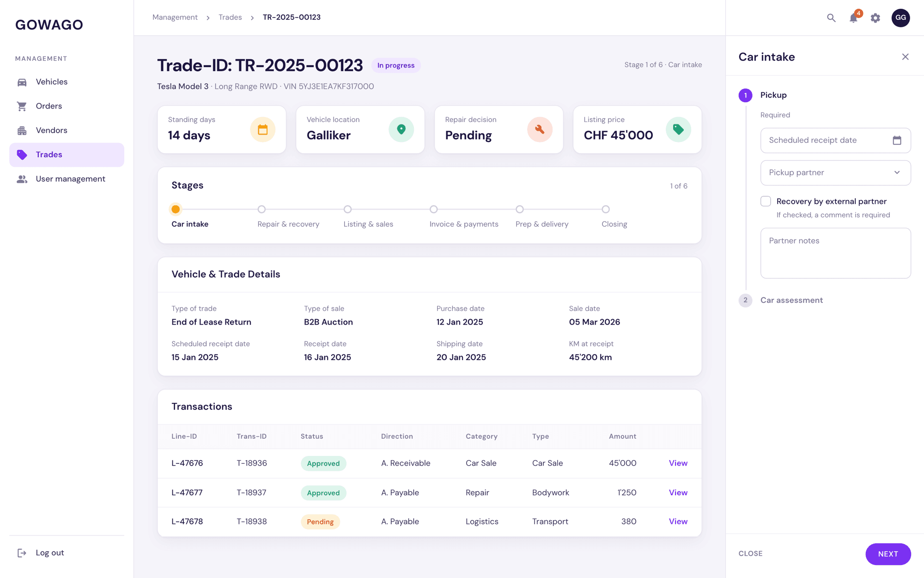Select the Closing stage marker
The width and height of the screenshot is (924, 578).
(606, 209)
